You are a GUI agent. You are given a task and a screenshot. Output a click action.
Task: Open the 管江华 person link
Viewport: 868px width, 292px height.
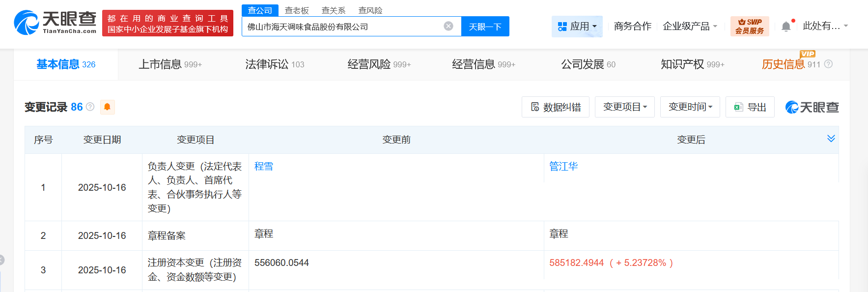(563, 167)
